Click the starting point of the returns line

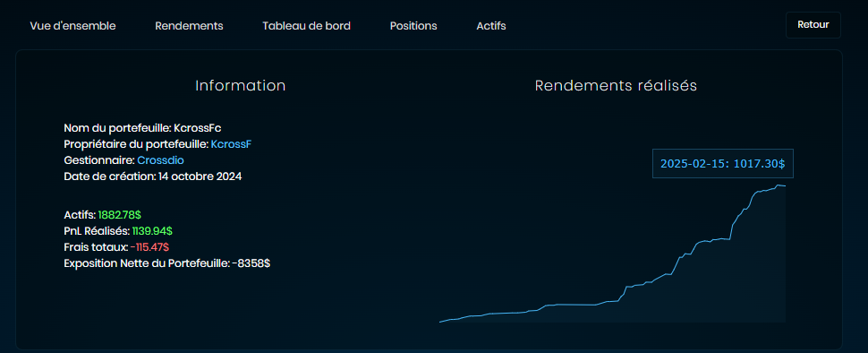tap(440, 322)
